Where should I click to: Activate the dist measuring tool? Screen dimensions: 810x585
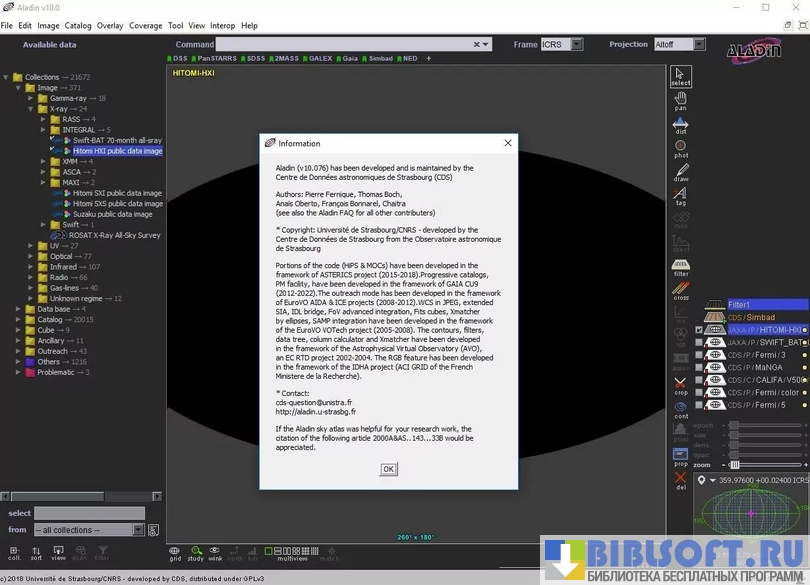click(x=680, y=125)
